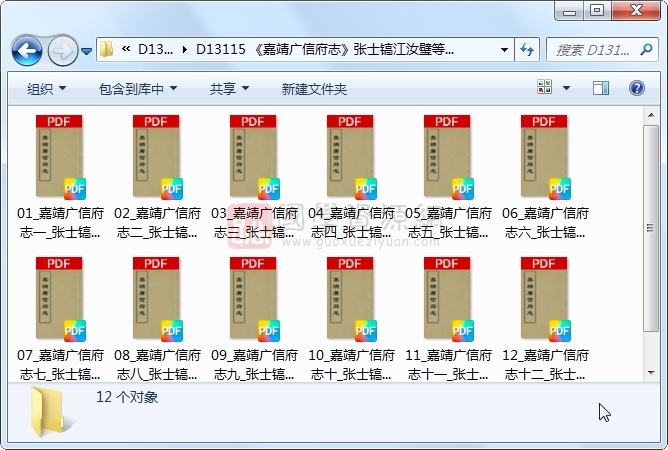
Task: Maximize the Explorer window
Action: point(597,11)
